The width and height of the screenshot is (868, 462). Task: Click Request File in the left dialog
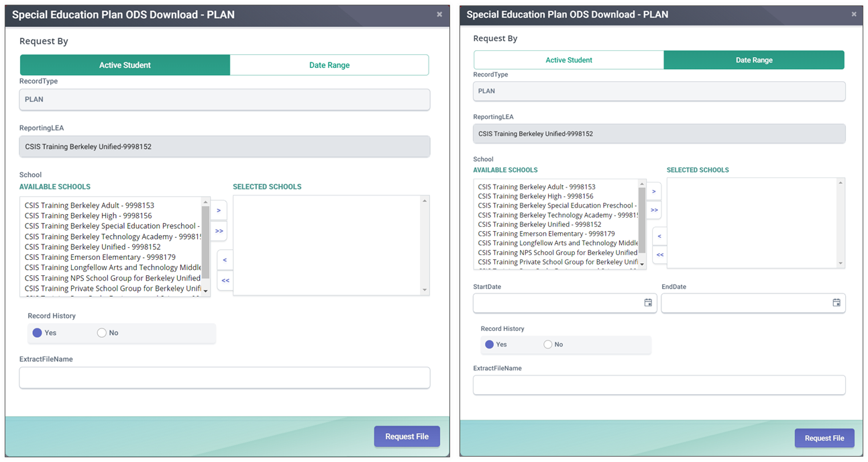tap(407, 436)
